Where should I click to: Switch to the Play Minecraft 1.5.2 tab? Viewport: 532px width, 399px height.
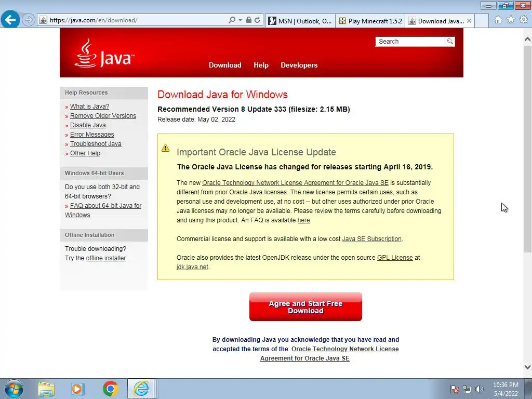coord(370,21)
